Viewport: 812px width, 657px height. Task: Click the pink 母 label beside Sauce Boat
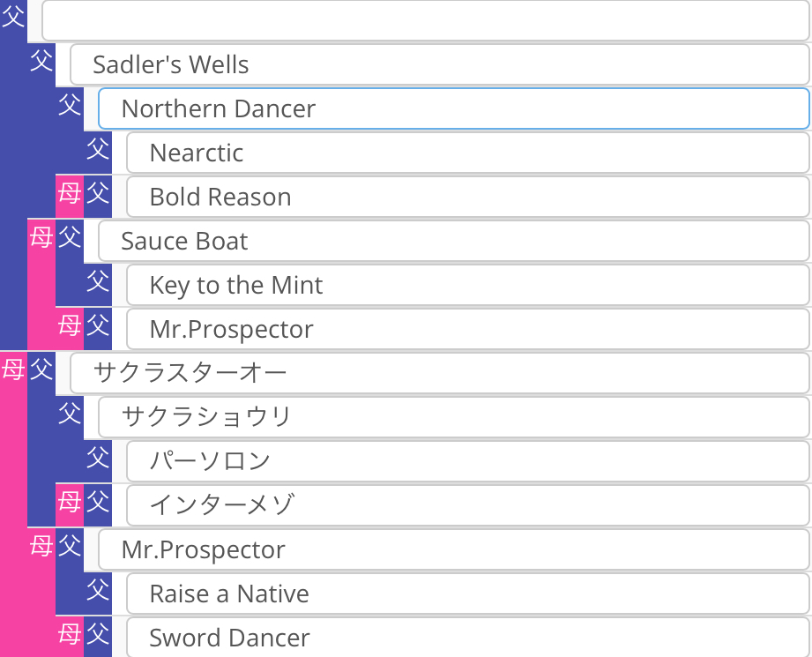pyautogui.click(x=41, y=237)
